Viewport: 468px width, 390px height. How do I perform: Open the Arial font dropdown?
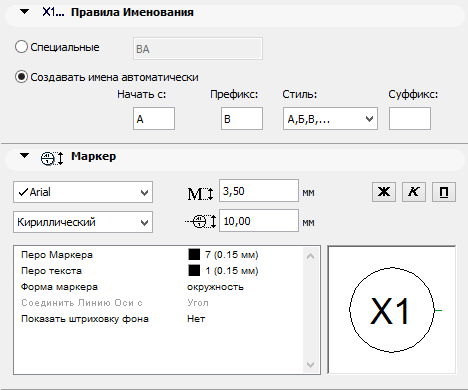click(x=83, y=192)
